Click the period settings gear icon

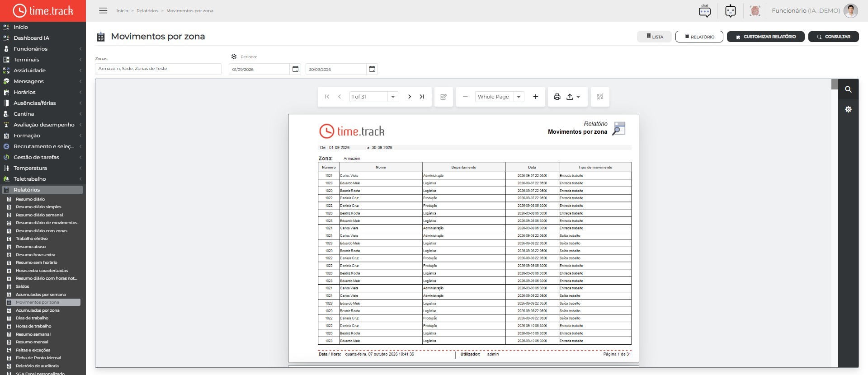tap(234, 57)
